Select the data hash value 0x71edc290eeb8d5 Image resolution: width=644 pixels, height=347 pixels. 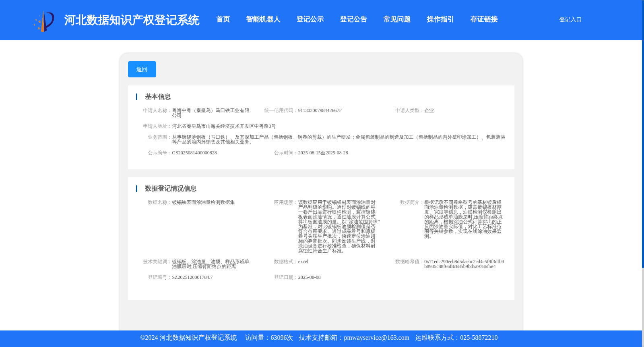pyautogui.click(x=464, y=264)
